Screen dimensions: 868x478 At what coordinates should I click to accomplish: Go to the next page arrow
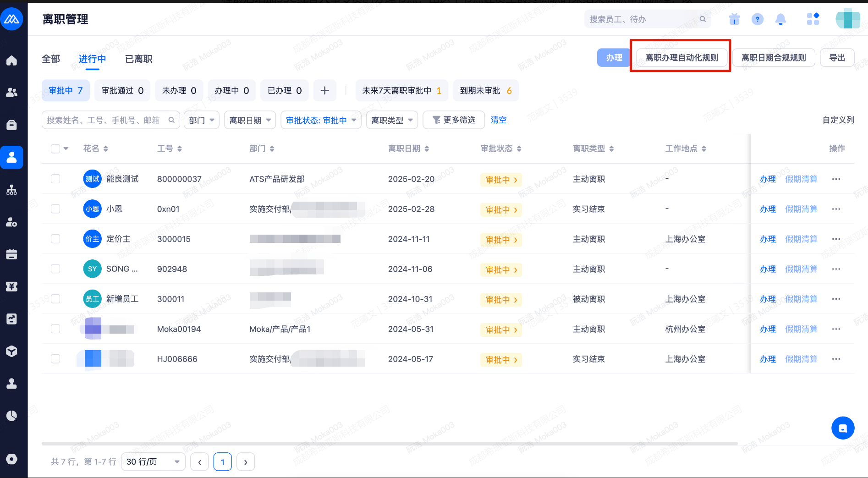tap(246, 462)
